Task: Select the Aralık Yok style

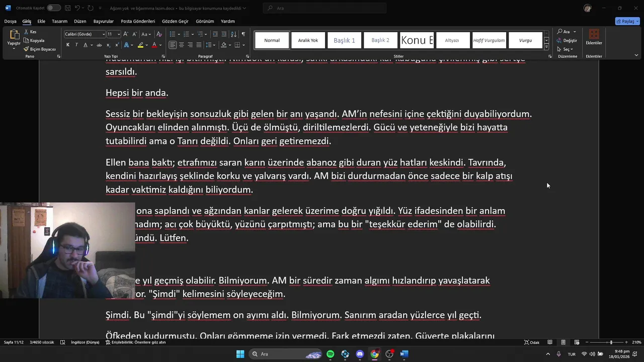Action: [308, 40]
